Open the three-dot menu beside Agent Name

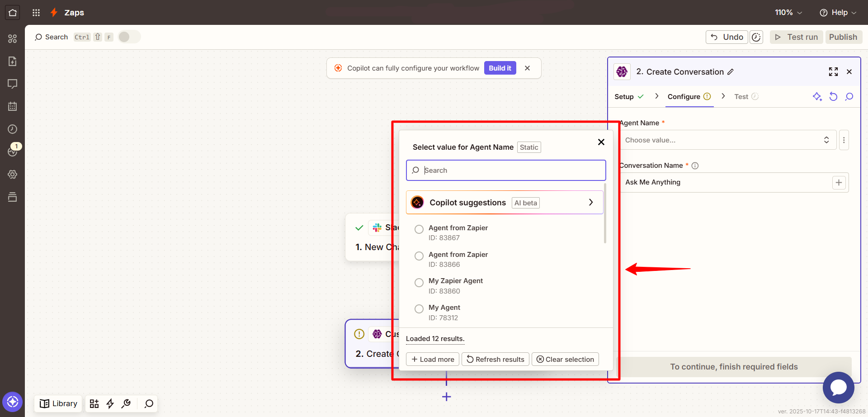(844, 140)
